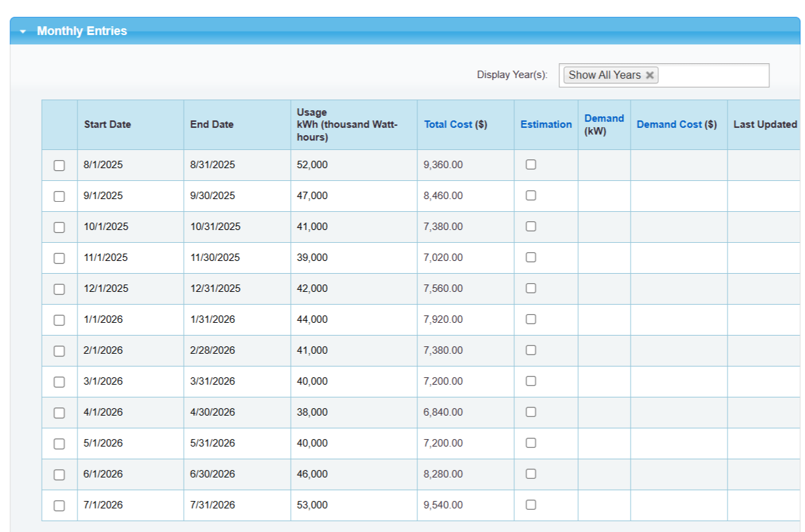Mark the 3/1/2026 entry as Estimation
The height and width of the screenshot is (532, 805).
point(531,381)
